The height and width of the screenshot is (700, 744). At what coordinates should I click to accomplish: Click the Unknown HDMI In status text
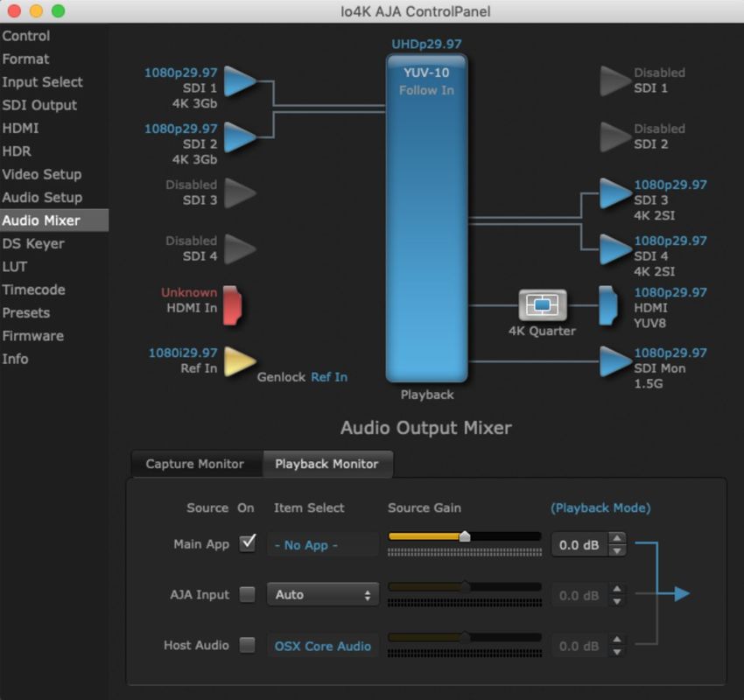point(189,292)
